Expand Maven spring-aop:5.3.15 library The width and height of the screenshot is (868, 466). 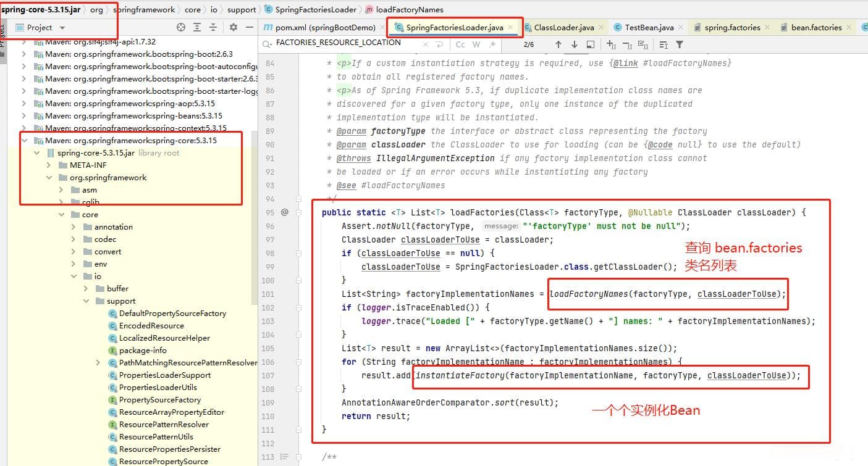[24, 103]
